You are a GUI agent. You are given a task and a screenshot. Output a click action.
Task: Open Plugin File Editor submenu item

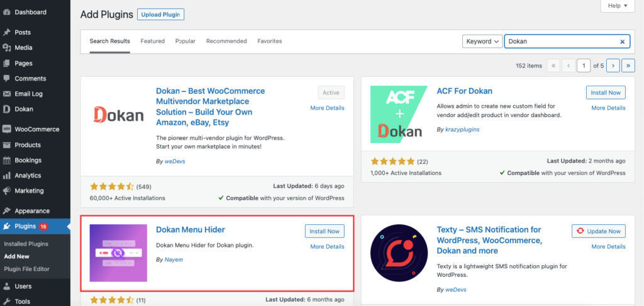[26, 269]
